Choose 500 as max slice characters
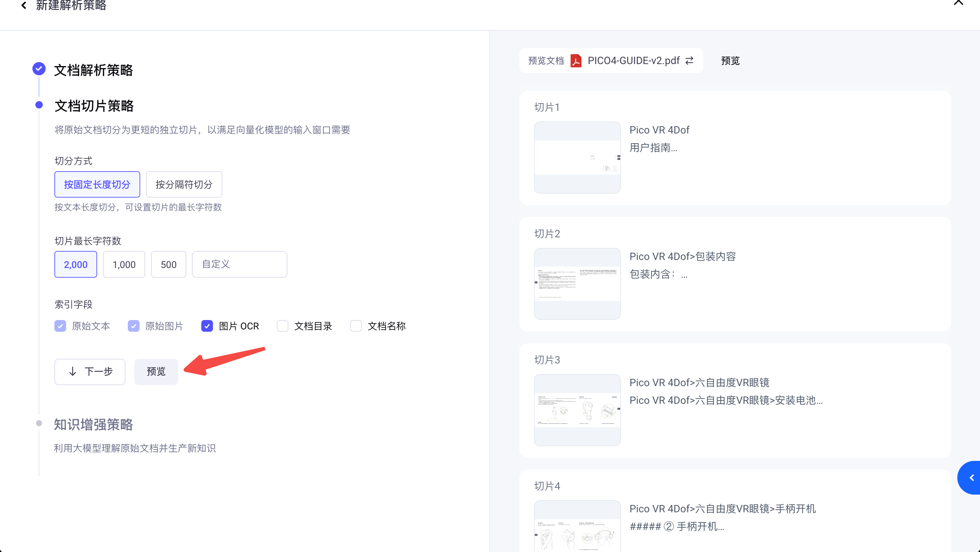The height and width of the screenshot is (552, 980). coord(169,264)
